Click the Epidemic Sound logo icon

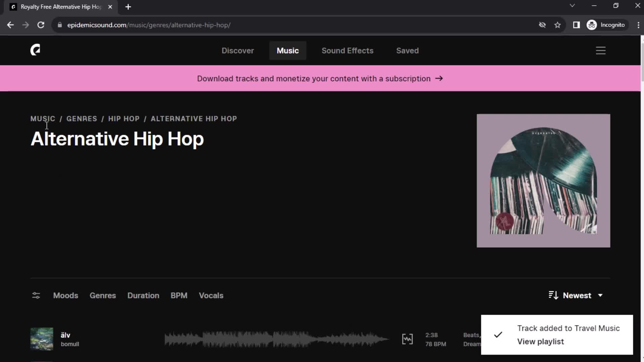pyautogui.click(x=35, y=50)
